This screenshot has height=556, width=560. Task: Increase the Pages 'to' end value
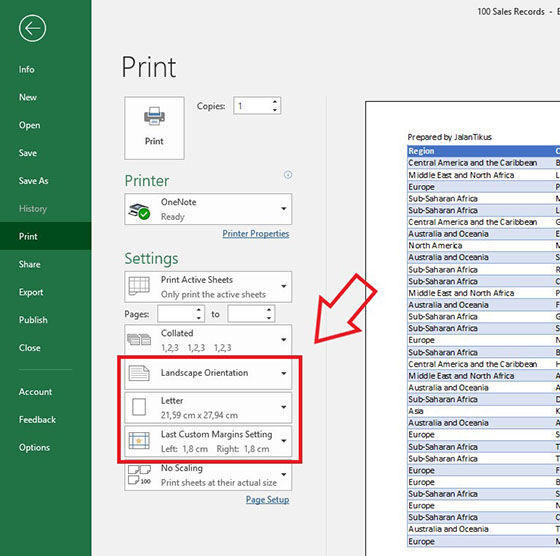269,310
